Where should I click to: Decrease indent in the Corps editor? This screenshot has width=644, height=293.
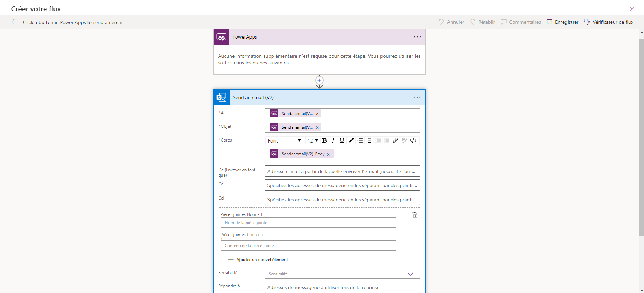click(x=386, y=140)
